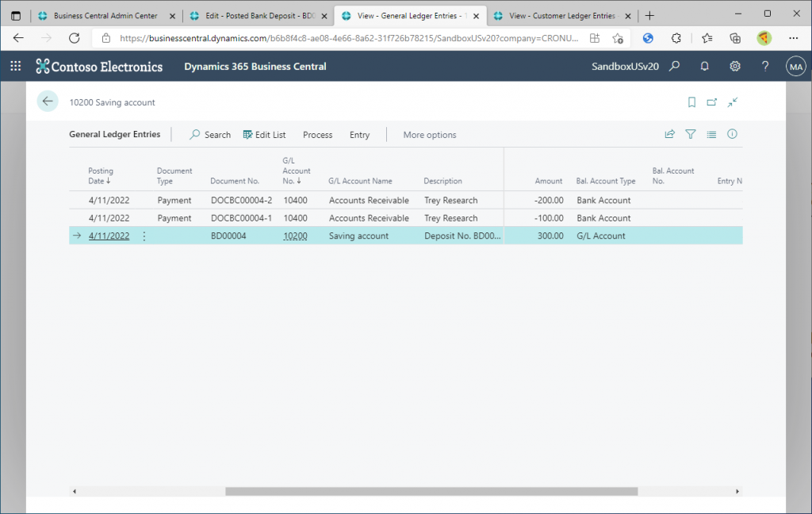The width and height of the screenshot is (812, 514).
Task: Click the Share icon in the list toolbar
Action: tap(669, 134)
